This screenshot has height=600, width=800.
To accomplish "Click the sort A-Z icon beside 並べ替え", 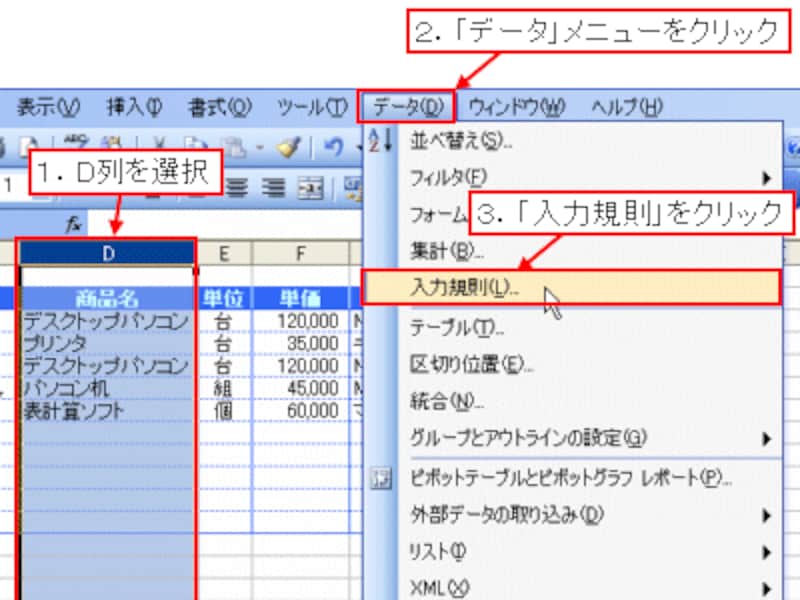I will (x=380, y=141).
